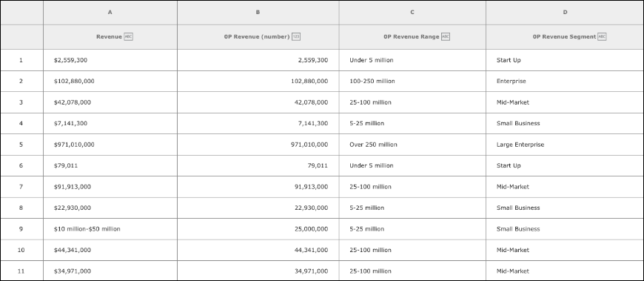This screenshot has width=644, height=281.
Task: Click cell $34,971,000 in Revenue column
Action: [110, 271]
